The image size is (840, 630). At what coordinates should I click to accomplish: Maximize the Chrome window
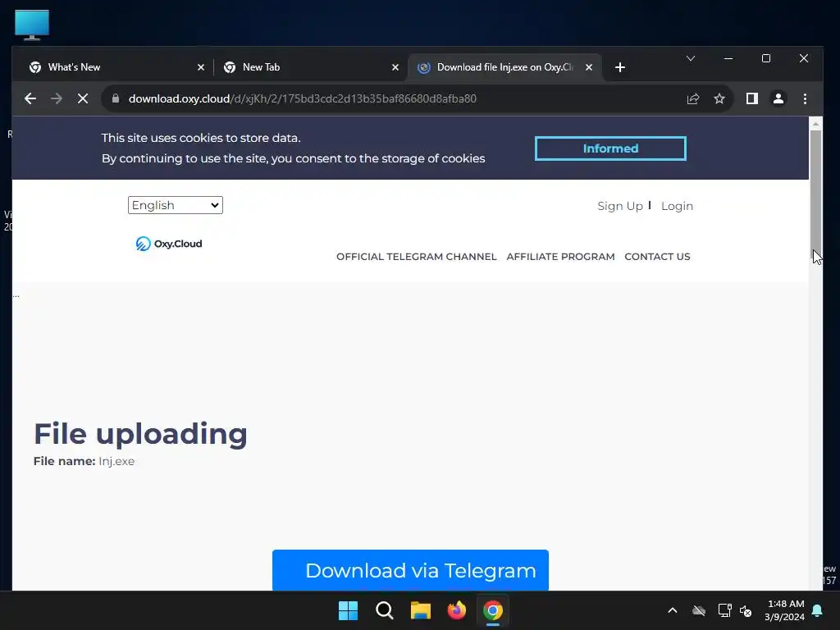coord(766,58)
